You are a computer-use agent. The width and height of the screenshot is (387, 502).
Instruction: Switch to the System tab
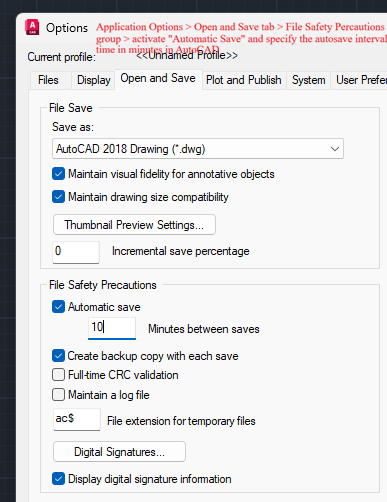click(309, 80)
